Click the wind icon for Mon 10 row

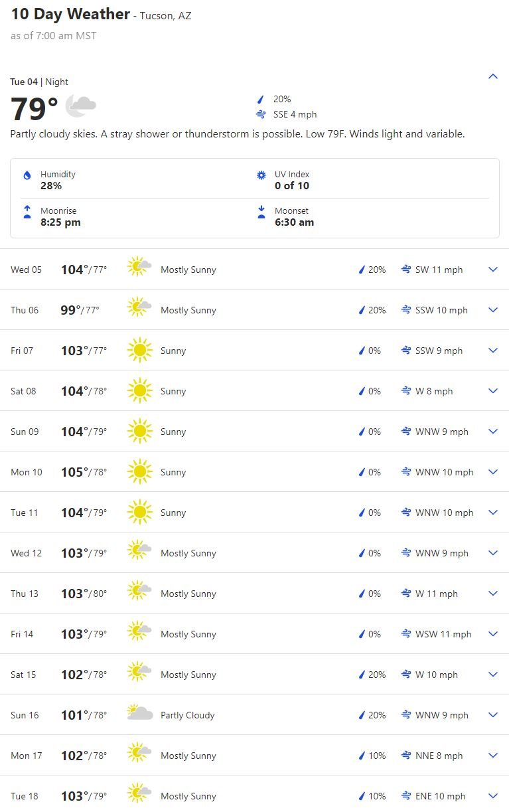tap(406, 472)
